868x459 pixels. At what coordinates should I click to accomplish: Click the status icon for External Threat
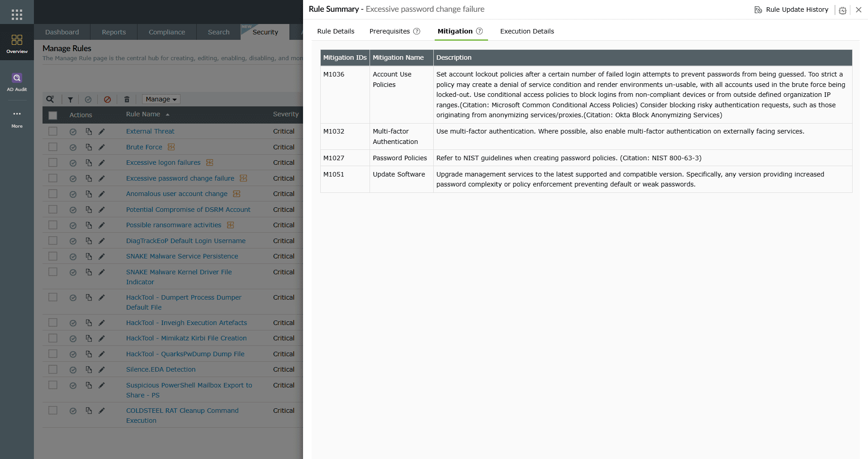pos(73,132)
